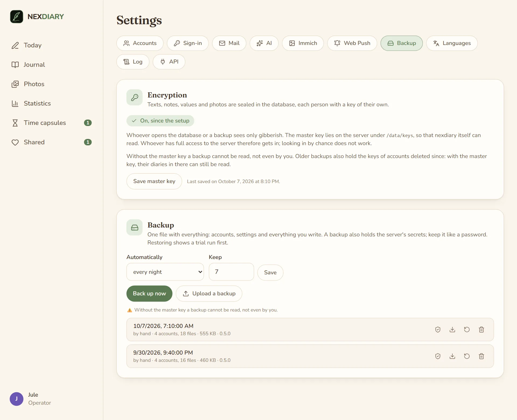Focus the Keep count input field
Screen dimensions: 517x420
(x=231, y=272)
